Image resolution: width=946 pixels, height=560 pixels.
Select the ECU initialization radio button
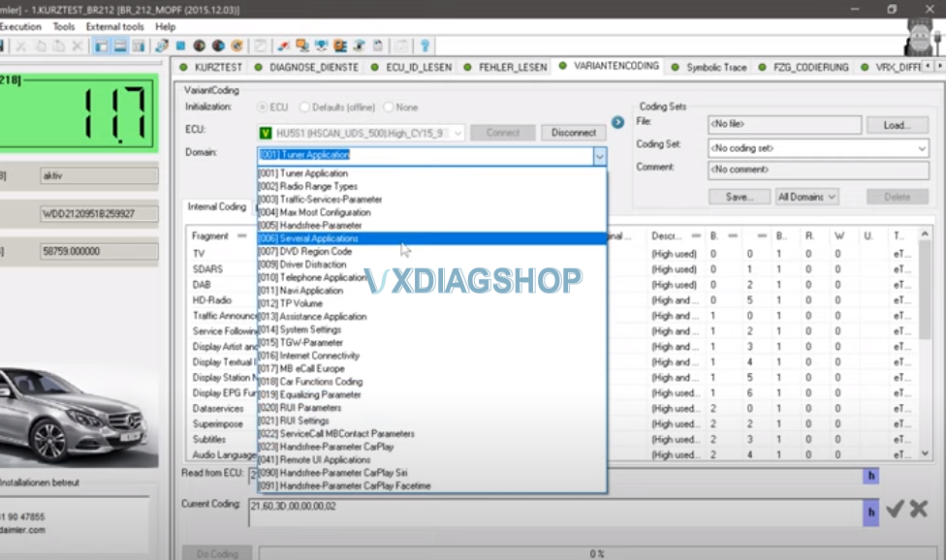(262, 108)
